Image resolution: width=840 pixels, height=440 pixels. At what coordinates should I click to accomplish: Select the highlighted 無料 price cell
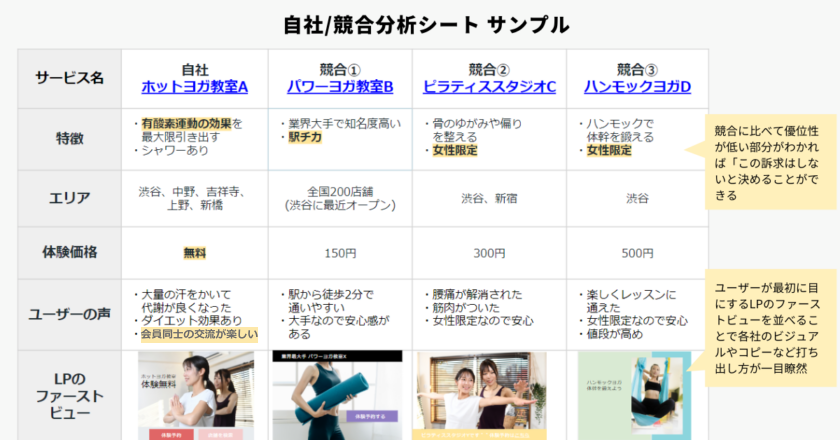(x=194, y=254)
